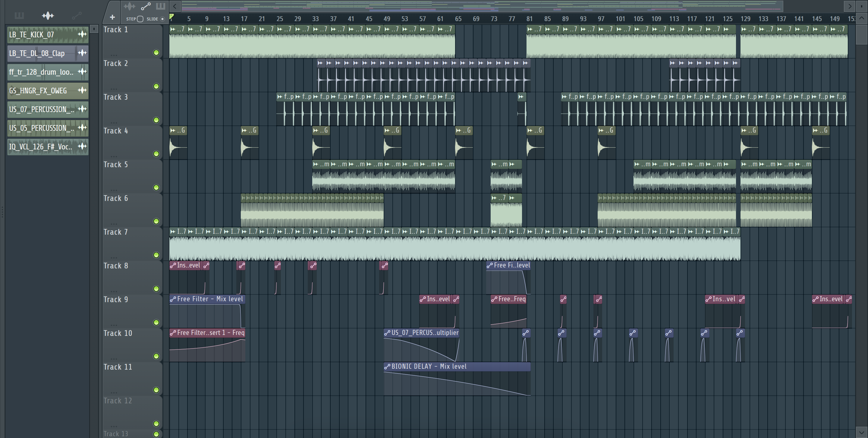Click the playback start marker at bar 1
Screen dimensions: 868x438
pos(171,17)
